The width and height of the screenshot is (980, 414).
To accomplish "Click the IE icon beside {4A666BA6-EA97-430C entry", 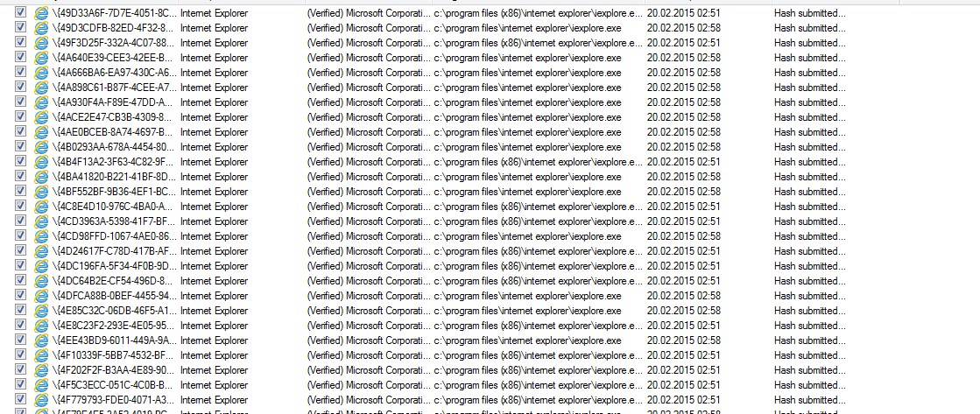I will tap(41, 73).
